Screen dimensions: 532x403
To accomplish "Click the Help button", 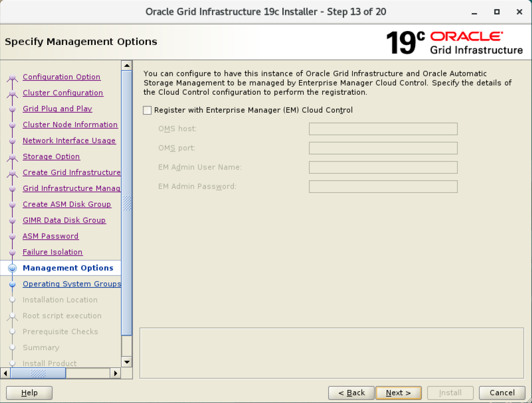I will (x=29, y=393).
